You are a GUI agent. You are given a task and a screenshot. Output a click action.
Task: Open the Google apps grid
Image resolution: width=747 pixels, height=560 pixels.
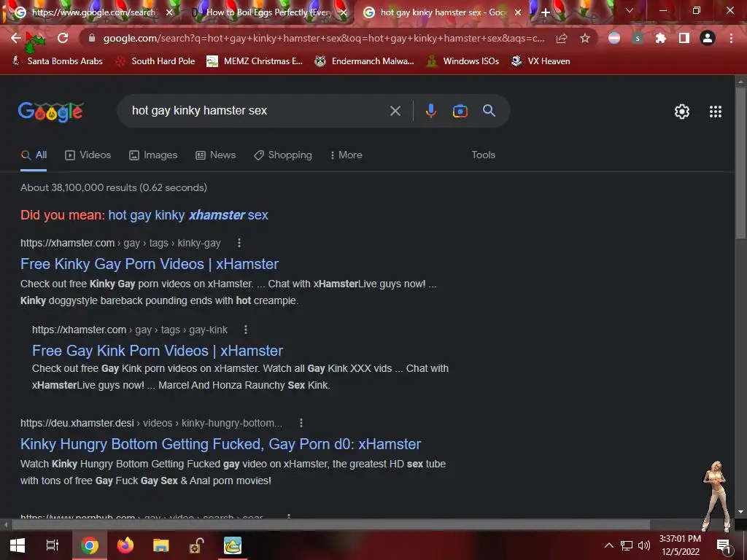[716, 112]
